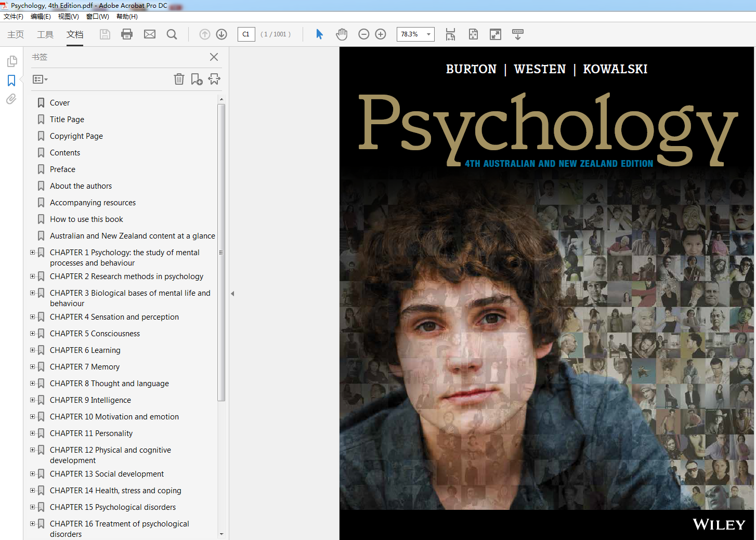Open the 窗口(W) menu
This screenshot has width=756, height=540.
point(97,17)
